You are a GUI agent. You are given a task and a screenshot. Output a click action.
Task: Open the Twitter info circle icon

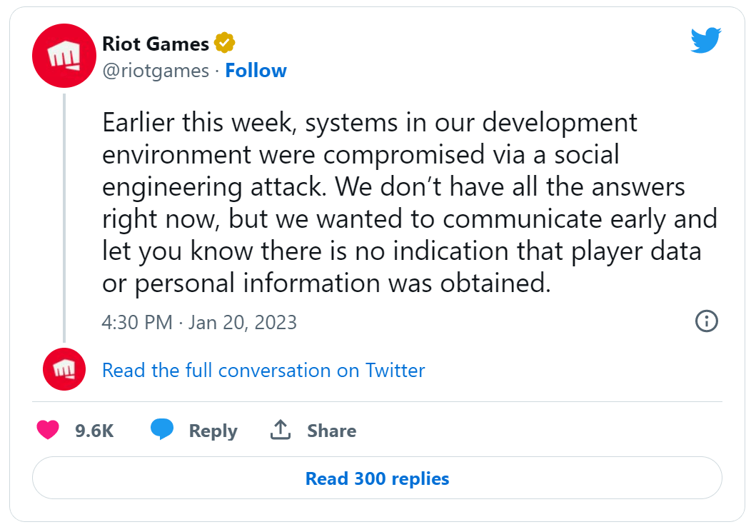click(x=706, y=321)
